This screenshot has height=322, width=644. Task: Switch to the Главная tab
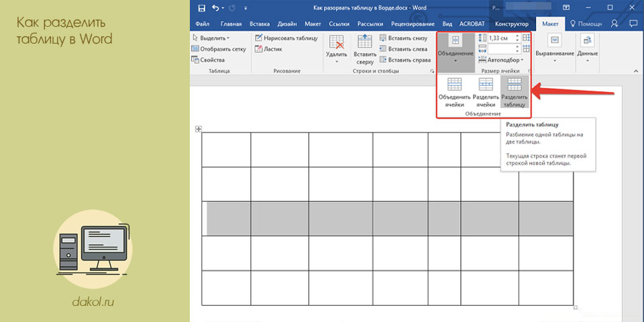231,24
